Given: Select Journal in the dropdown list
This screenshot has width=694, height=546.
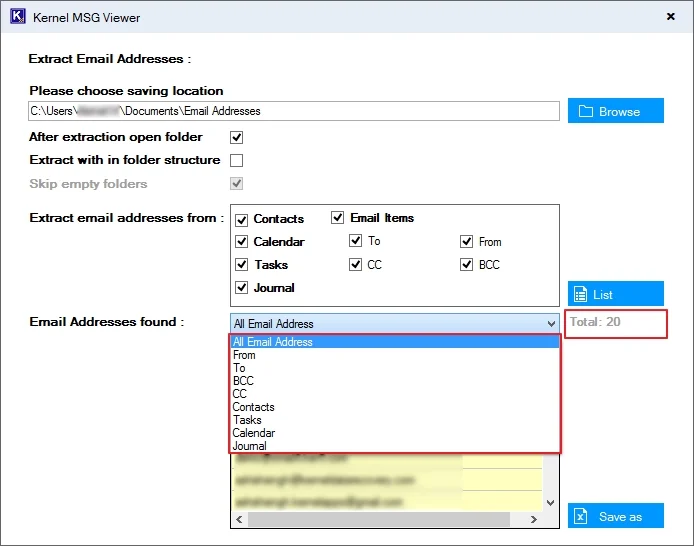Looking at the screenshot, I should point(395,446).
